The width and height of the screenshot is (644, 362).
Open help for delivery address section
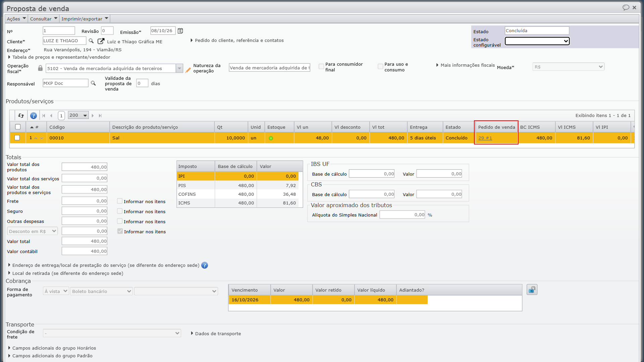click(205, 265)
